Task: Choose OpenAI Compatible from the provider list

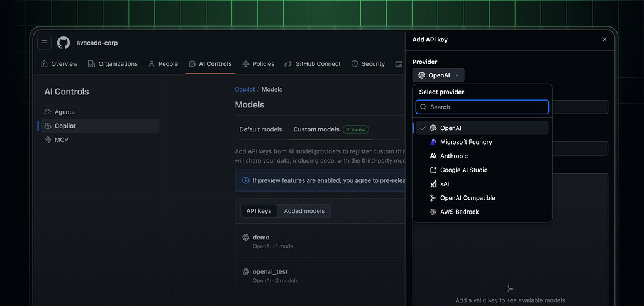Action: (482, 198)
